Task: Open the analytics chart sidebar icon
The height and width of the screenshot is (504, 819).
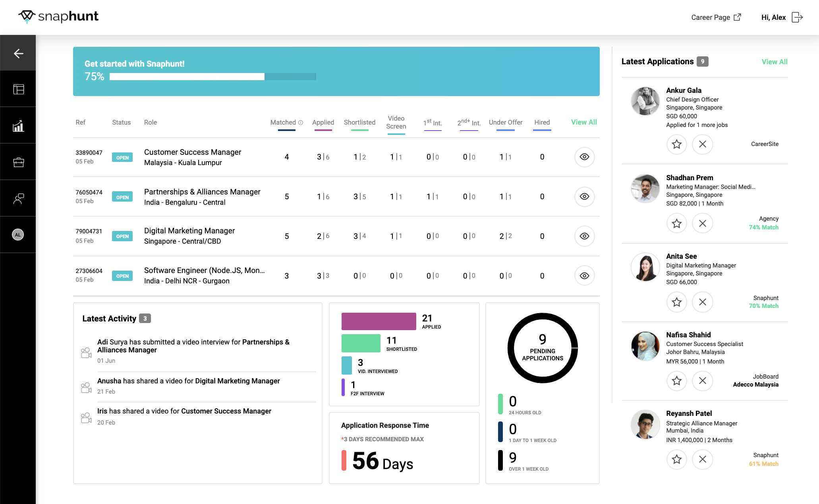Action: coord(18,126)
